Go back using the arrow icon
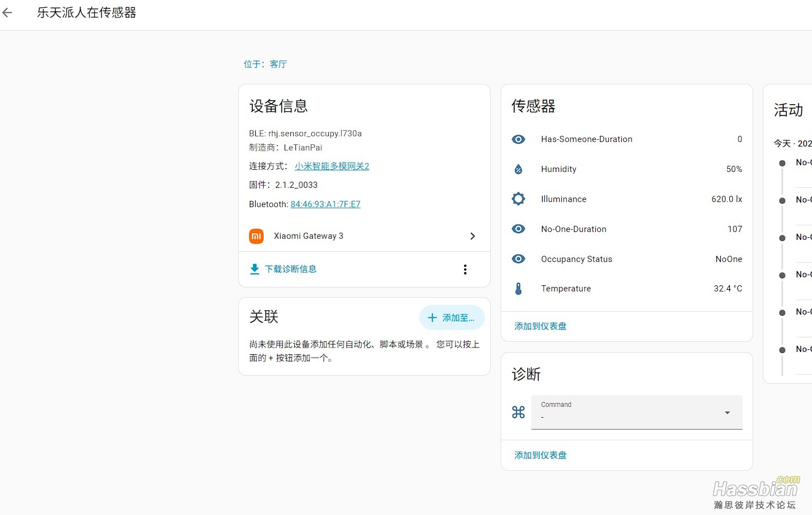The height and width of the screenshot is (515, 812). click(7, 12)
